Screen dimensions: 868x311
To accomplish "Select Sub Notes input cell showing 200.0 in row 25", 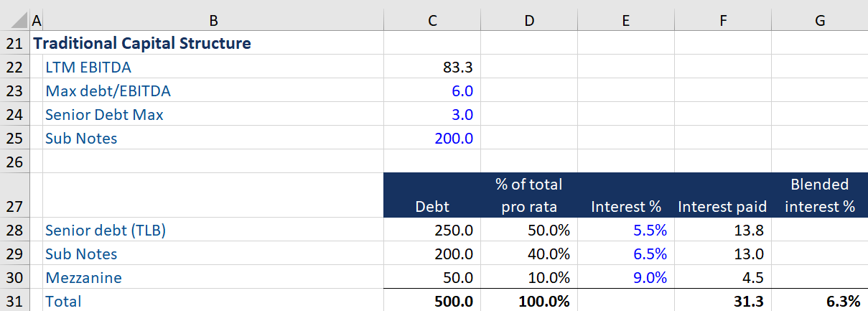I will pos(432,138).
